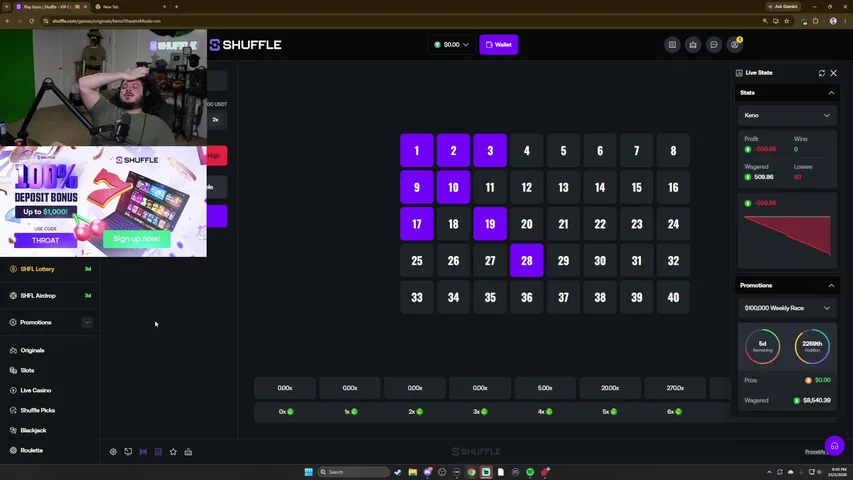
Task: Click the 4x hits indicator
Action: point(545,412)
